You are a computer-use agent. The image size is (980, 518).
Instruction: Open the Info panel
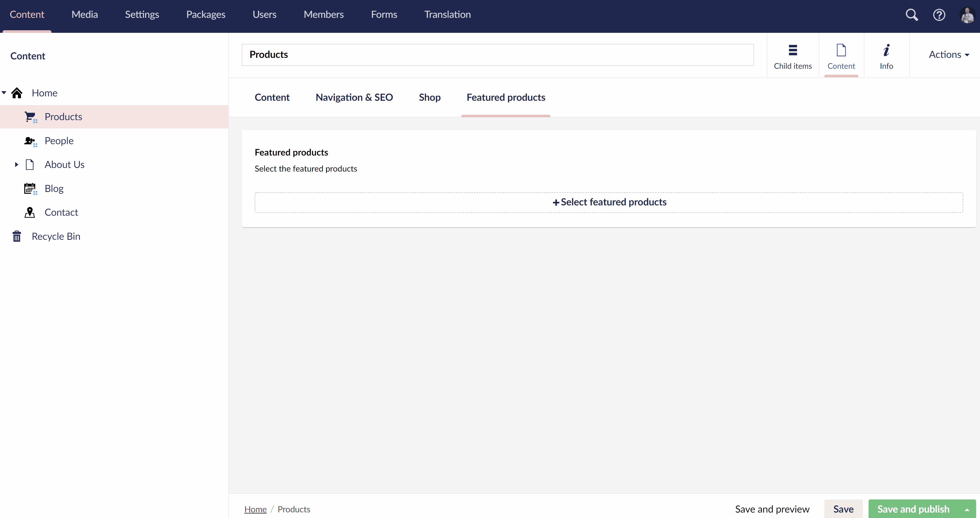(886, 56)
